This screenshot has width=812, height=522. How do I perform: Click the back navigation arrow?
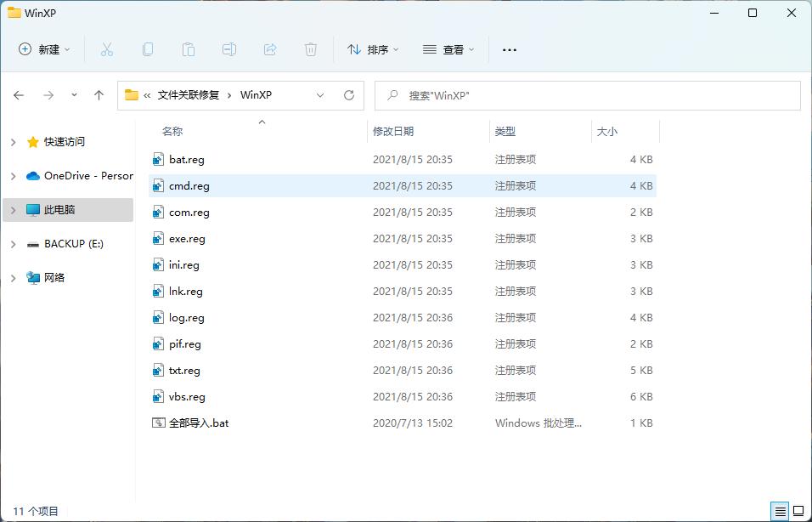point(19,95)
